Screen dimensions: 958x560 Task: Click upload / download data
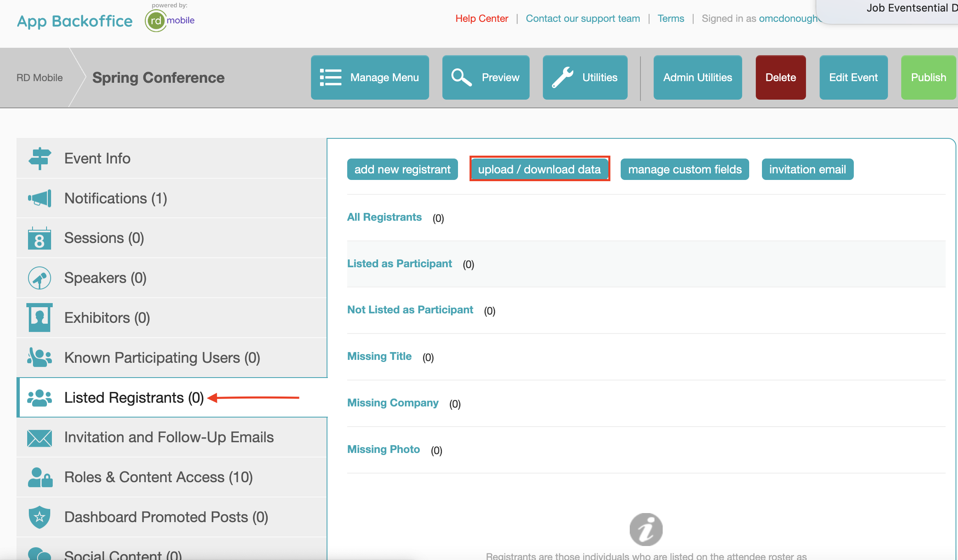coord(539,169)
